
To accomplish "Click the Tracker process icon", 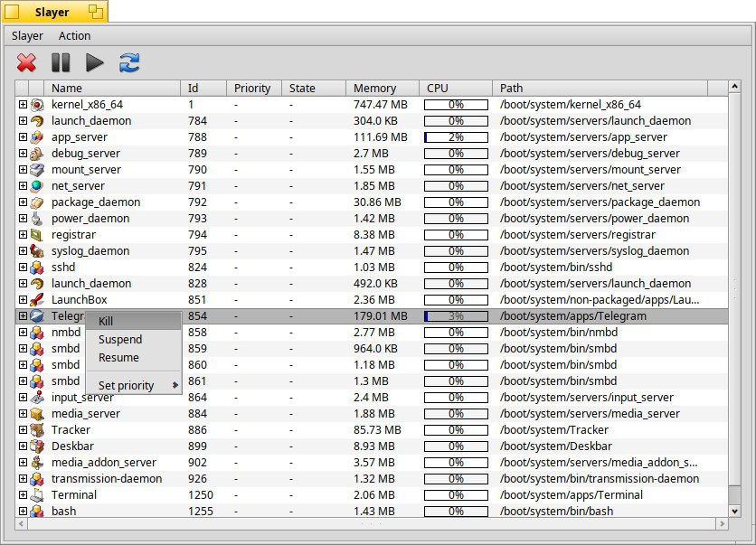I will pyautogui.click(x=37, y=430).
